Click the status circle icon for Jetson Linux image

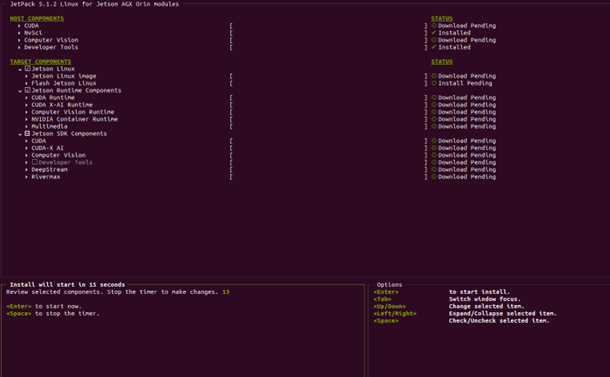tap(434, 76)
